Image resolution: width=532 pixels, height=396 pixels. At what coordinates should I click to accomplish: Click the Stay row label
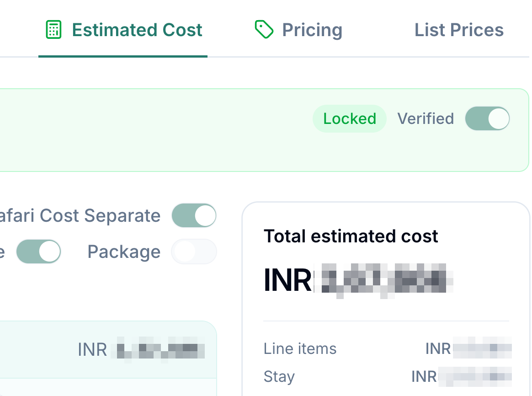tap(279, 377)
